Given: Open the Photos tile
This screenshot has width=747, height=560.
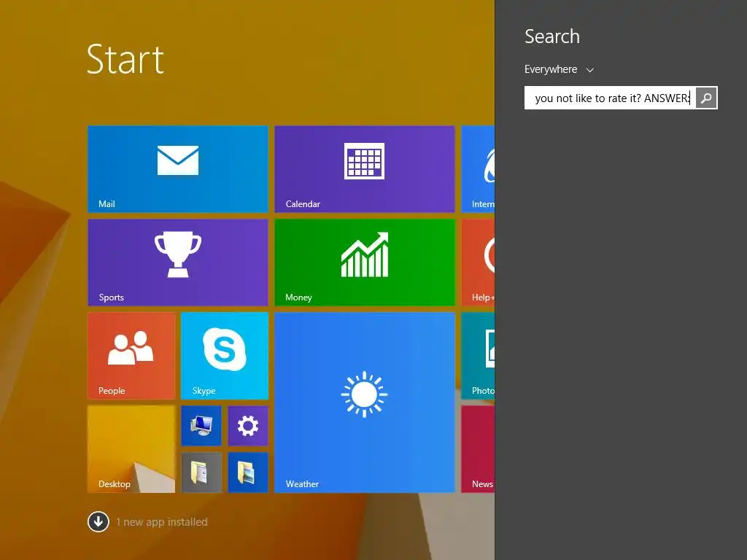Looking at the screenshot, I should tap(478, 356).
